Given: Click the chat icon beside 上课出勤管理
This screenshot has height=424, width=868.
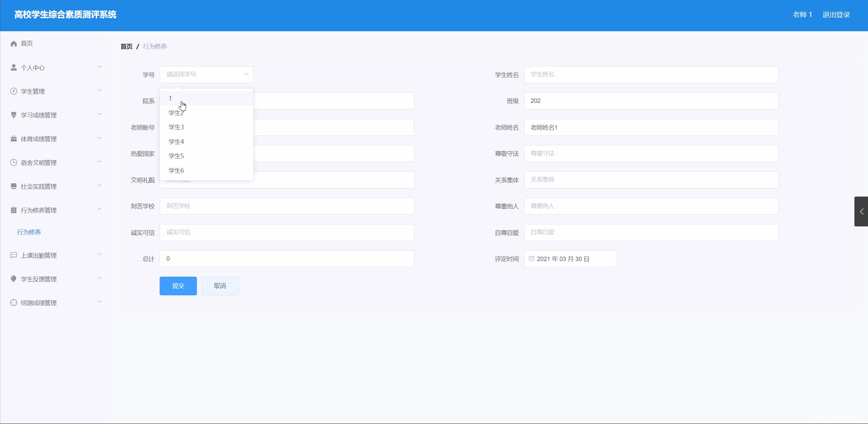Looking at the screenshot, I should pos(14,255).
